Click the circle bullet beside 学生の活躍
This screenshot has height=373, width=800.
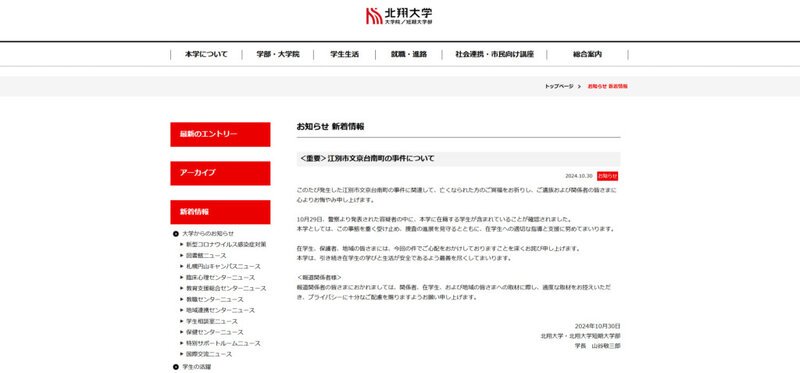click(x=176, y=366)
